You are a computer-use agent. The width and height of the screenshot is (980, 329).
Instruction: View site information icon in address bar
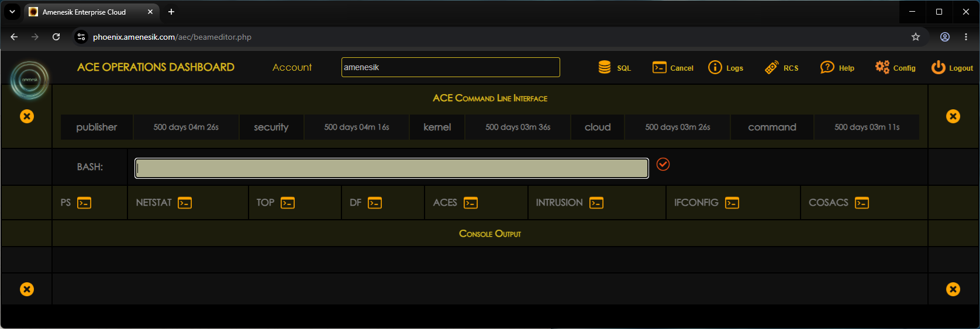81,37
